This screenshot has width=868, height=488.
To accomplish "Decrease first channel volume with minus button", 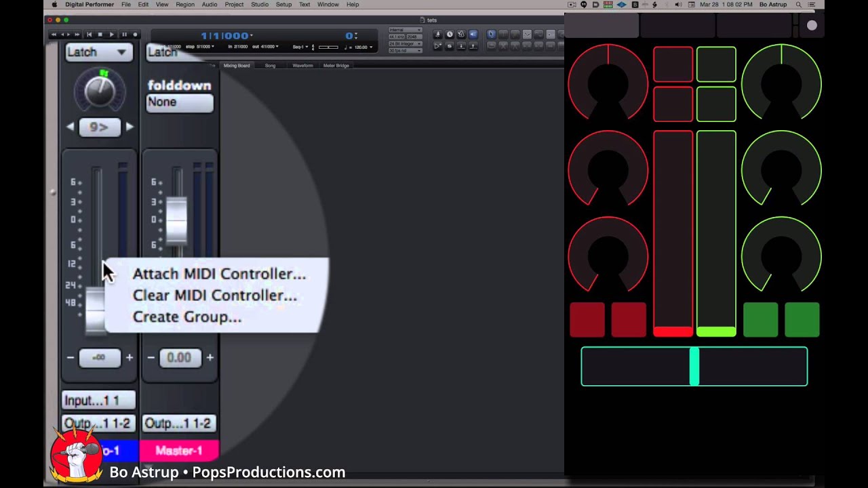I will (x=71, y=357).
